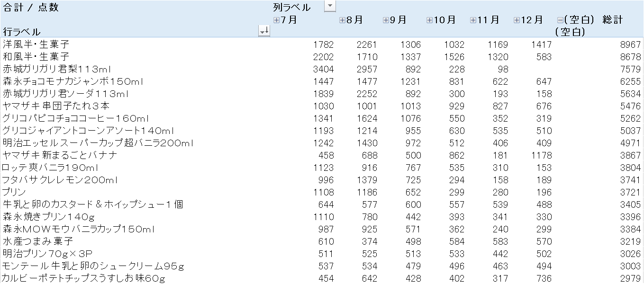Select row label 和風半・生菓子
Viewport: 644px width, 284px height.
point(36,57)
